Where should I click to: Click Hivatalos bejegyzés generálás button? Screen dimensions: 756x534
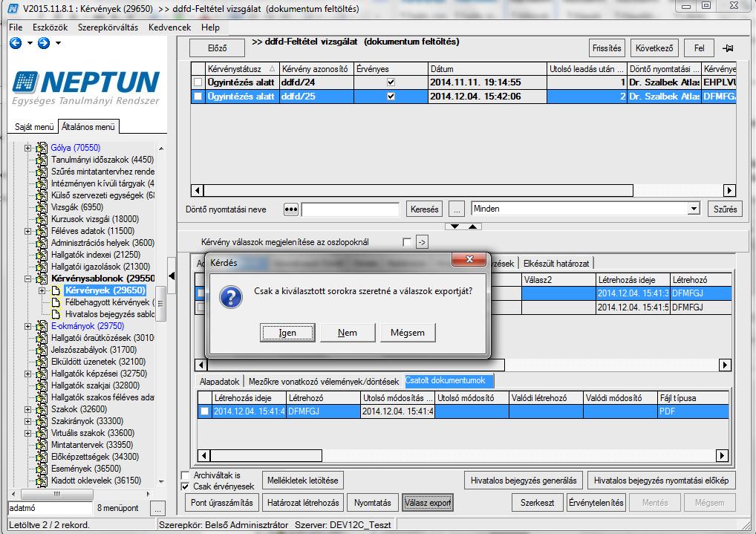(524, 481)
